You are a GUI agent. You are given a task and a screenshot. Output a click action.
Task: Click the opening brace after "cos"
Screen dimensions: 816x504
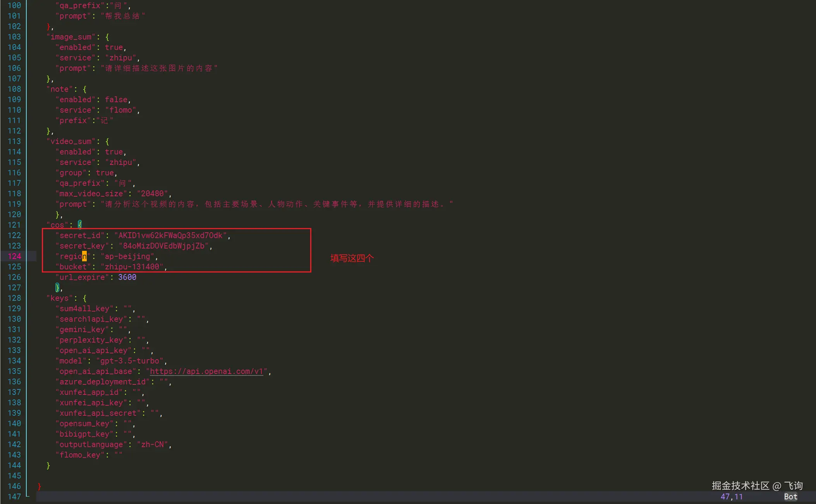(80, 225)
